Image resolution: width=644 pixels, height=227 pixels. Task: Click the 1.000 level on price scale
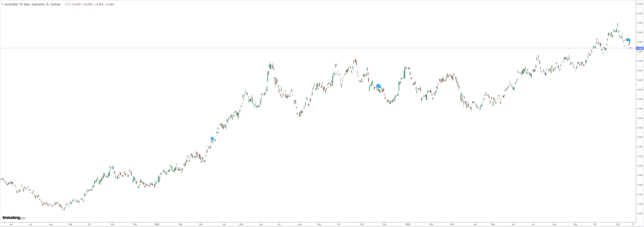tap(640, 213)
